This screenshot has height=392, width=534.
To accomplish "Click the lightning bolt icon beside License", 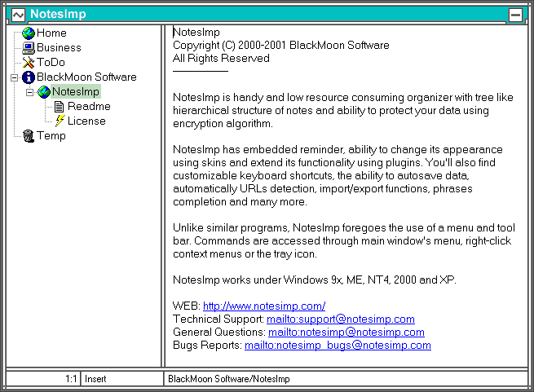I will (x=60, y=121).
